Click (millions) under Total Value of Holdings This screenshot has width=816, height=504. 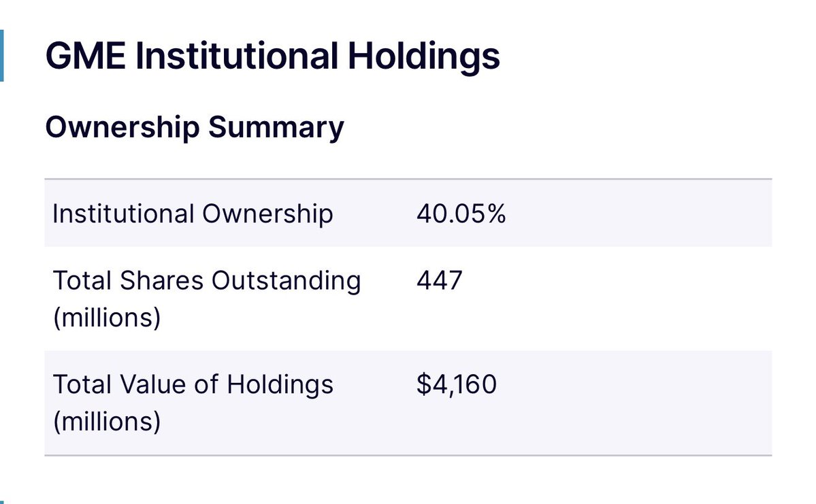106,422
